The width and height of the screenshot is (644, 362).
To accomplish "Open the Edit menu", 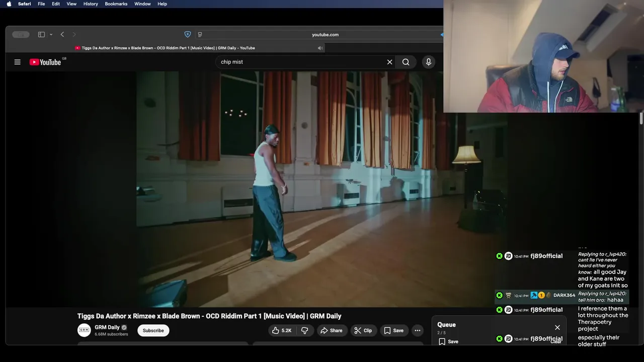I will tap(56, 4).
